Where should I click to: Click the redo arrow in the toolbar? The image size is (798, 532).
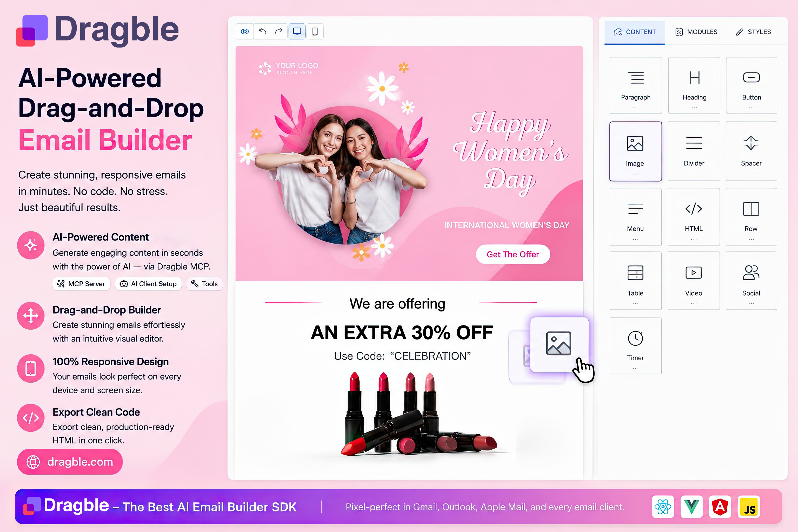tap(279, 31)
